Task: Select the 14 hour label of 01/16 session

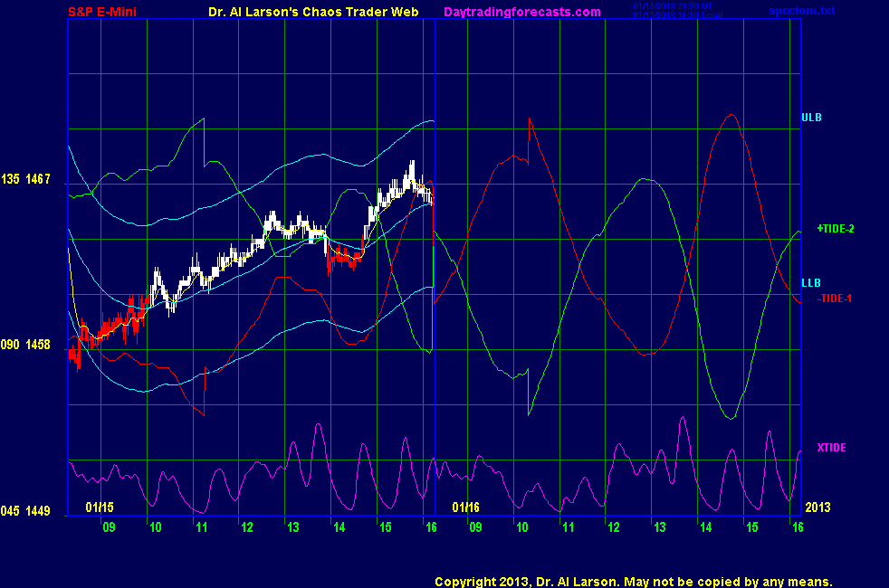Action: click(x=706, y=527)
